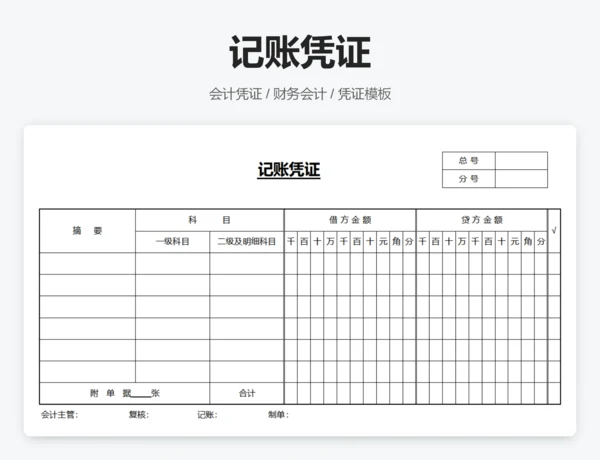The image size is (600, 460).
Task: Click the 总号 label
Action: tap(469, 161)
